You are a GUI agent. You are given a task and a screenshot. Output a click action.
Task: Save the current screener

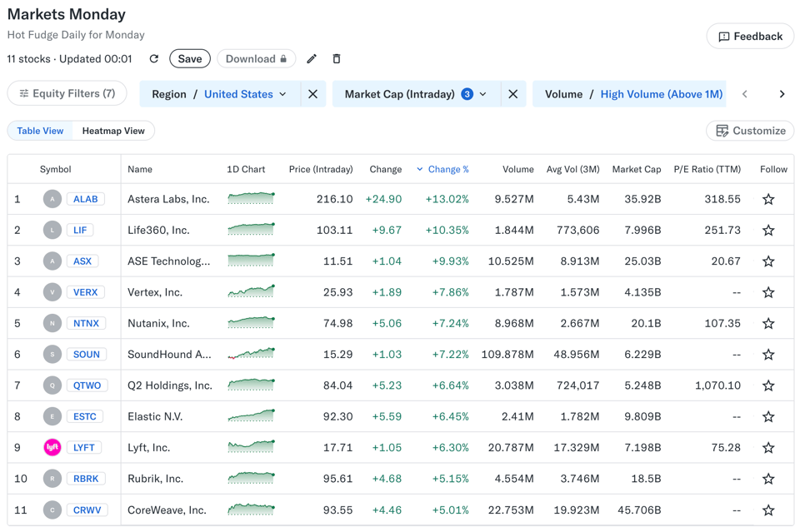pos(189,58)
